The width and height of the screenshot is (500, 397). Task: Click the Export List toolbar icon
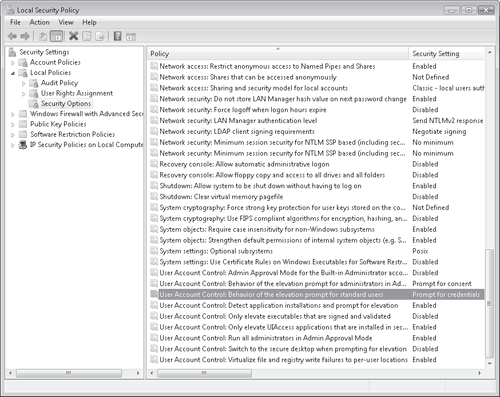[x=100, y=36]
